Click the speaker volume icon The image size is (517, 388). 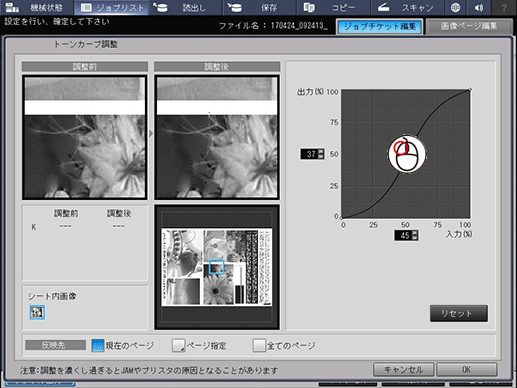click(479, 7)
